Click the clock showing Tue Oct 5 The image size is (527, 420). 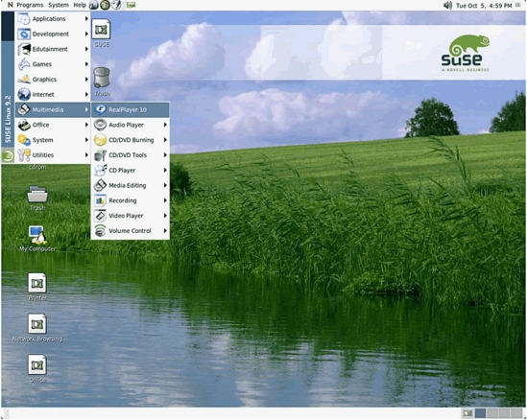pyautogui.click(x=484, y=6)
